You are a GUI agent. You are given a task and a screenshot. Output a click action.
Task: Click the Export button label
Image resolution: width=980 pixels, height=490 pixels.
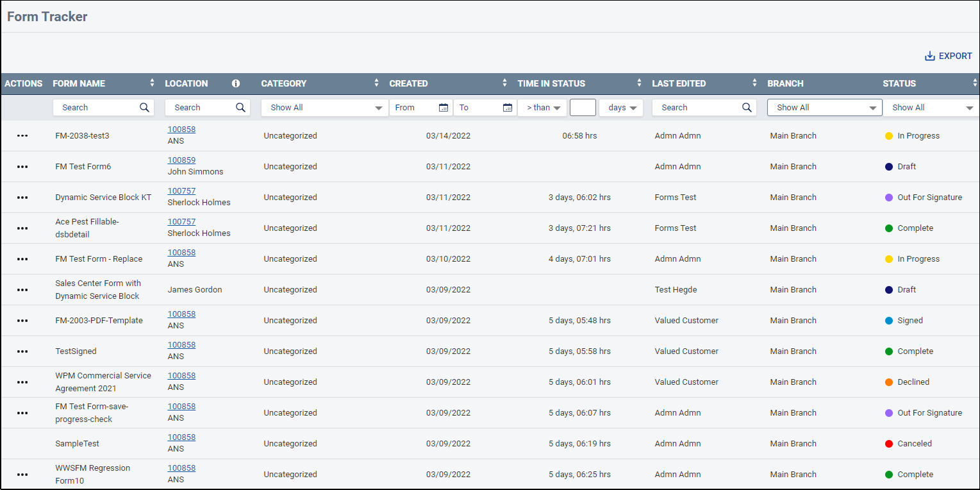[955, 56]
